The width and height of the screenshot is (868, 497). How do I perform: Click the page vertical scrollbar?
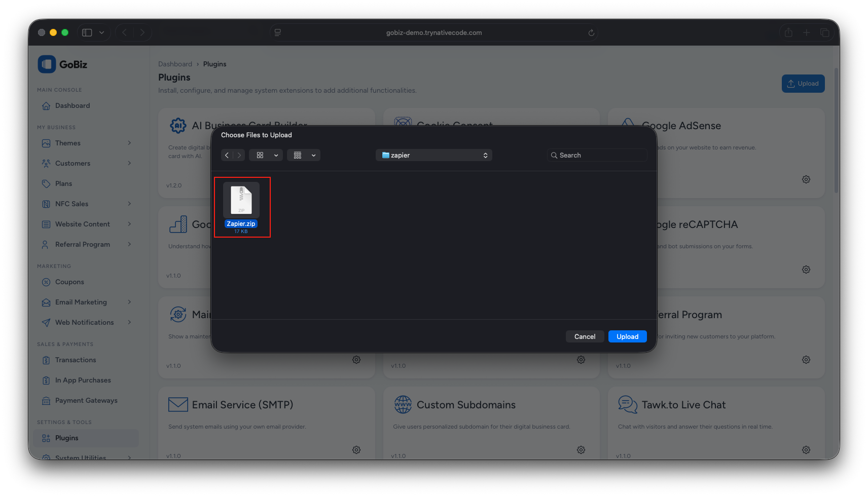click(x=837, y=130)
